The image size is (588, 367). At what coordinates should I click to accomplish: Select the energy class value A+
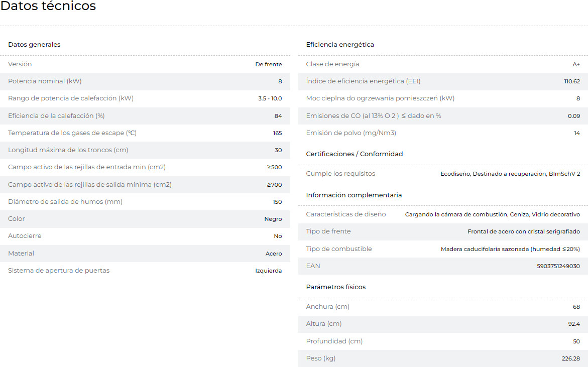tap(576, 64)
